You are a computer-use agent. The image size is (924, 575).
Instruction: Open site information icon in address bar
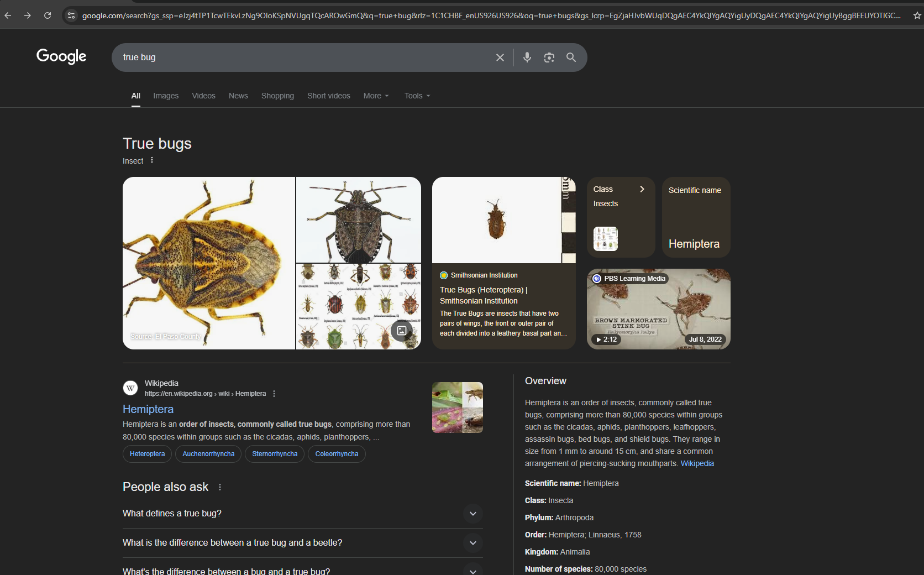(x=71, y=15)
